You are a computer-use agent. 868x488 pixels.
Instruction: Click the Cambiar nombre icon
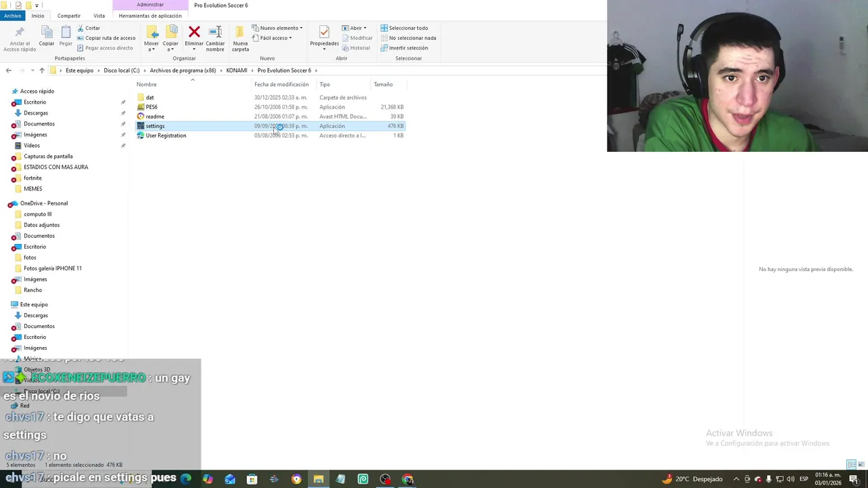pos(215,32)
